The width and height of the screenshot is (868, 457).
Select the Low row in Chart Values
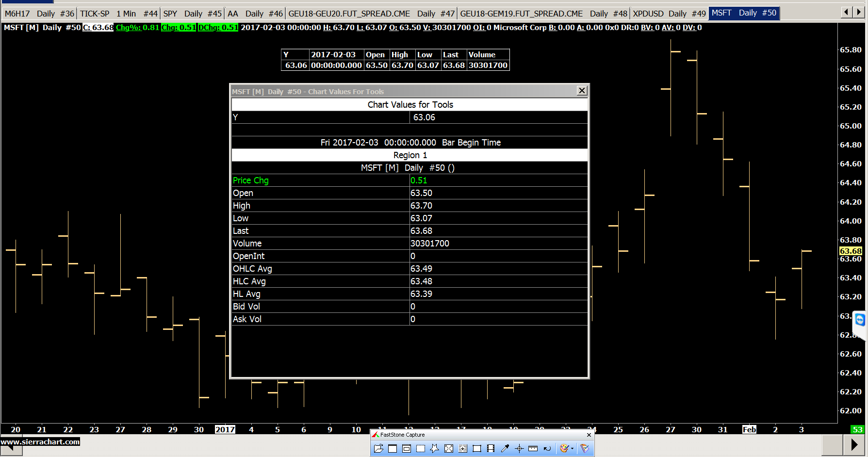click(x=409, y=218)
